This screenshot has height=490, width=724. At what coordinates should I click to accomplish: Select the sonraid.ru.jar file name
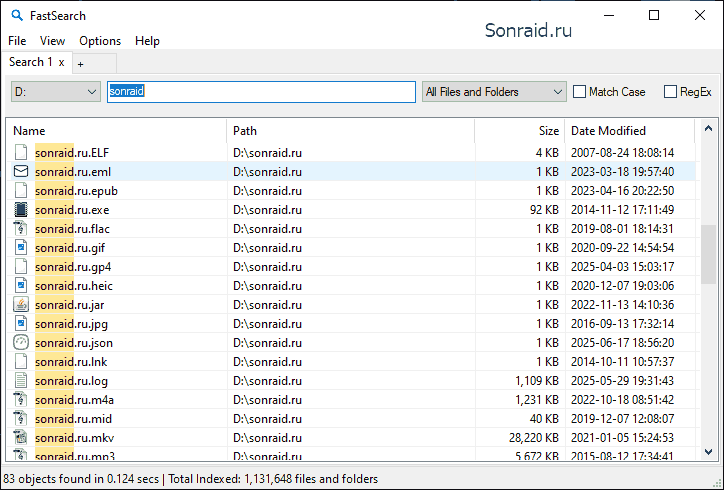pyautogui.click(x=70, y=305)
